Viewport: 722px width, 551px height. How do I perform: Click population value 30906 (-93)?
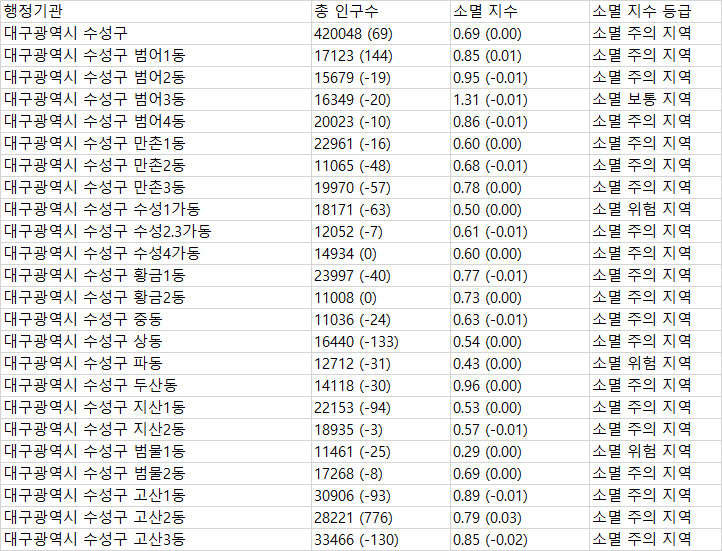point(352,496)
